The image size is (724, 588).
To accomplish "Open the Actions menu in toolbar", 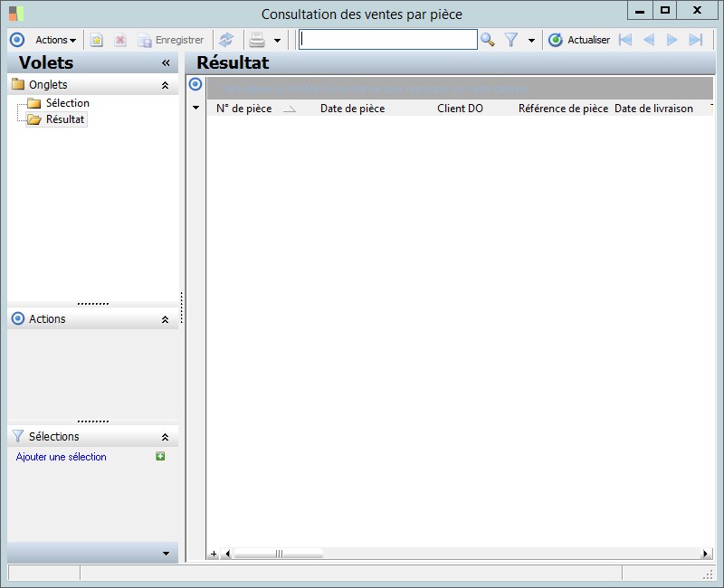I will point(55,40).
